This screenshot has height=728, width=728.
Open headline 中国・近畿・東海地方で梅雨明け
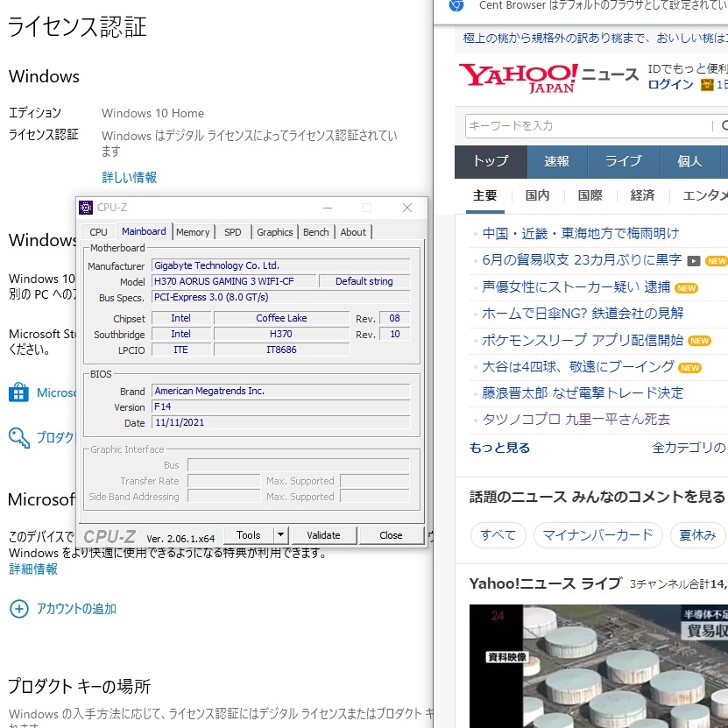580,233
